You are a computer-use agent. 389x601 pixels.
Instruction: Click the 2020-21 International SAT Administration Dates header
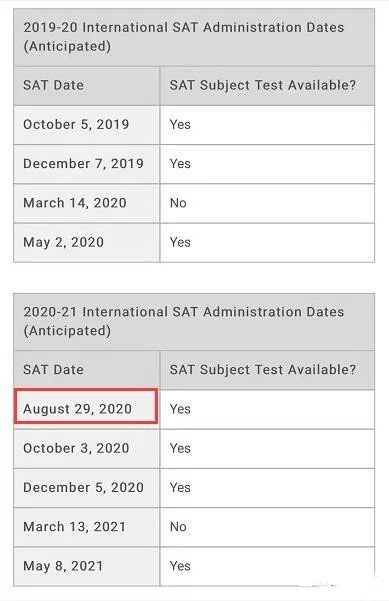click(x=194, y=322)
